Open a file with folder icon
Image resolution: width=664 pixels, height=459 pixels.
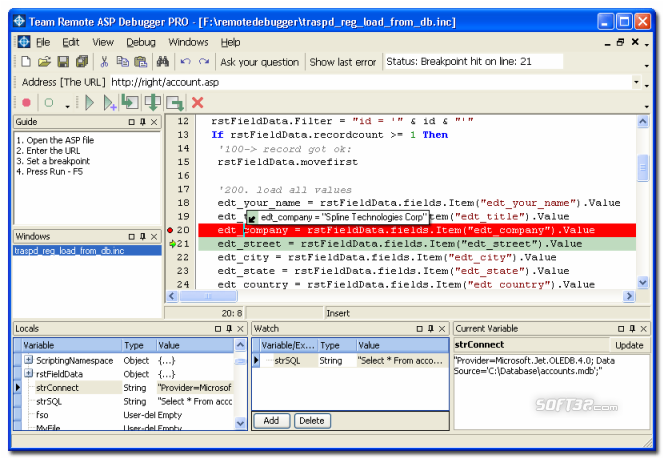[x=44, y=62]
